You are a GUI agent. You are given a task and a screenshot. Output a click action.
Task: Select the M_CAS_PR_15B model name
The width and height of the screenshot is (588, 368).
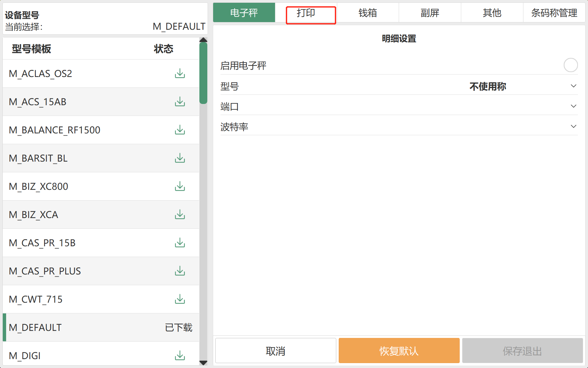[x=42, y=243]
